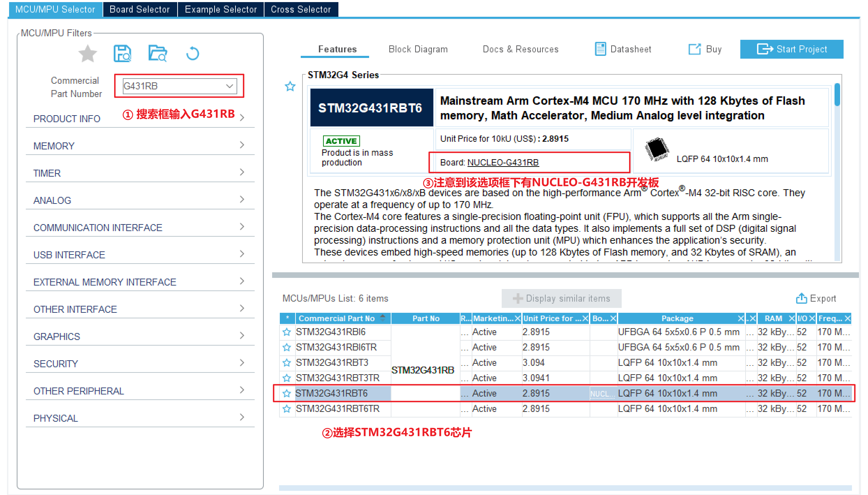Export the MCUs/MPUs list
The height and width of the screenshot is (495, 868).
pyautogui.click(x=816, y=298)
